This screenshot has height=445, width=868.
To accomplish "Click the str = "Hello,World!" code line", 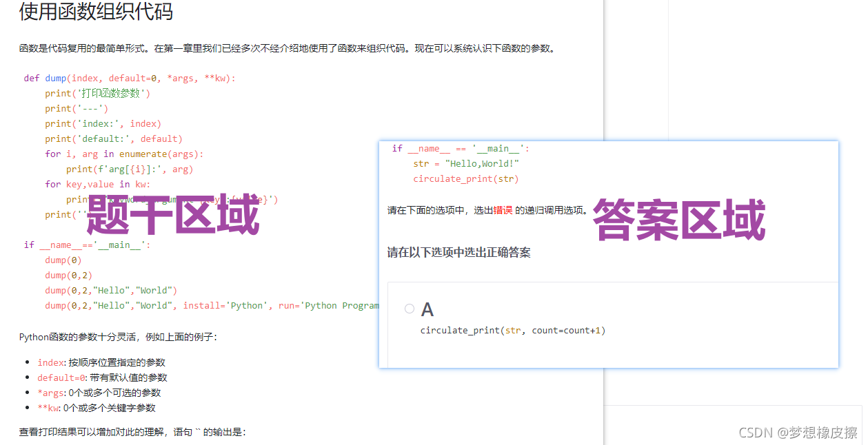I will [x=463, y=163].
